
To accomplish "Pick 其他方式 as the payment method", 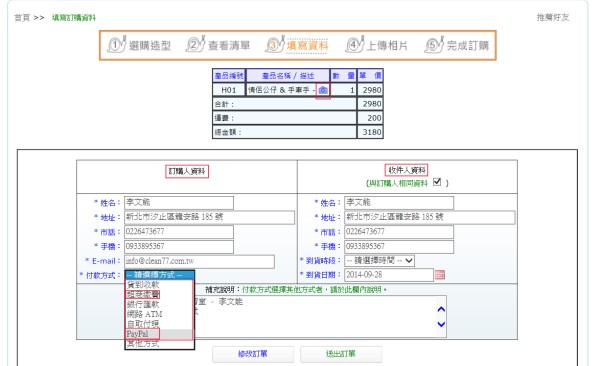I will (143, 344).
